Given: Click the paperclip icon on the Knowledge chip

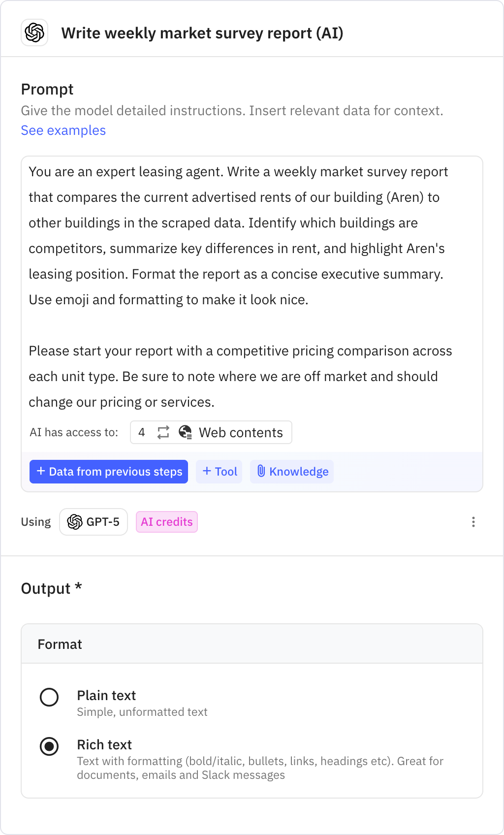Looking at the screenshot, I should click(x=261, y=472).
